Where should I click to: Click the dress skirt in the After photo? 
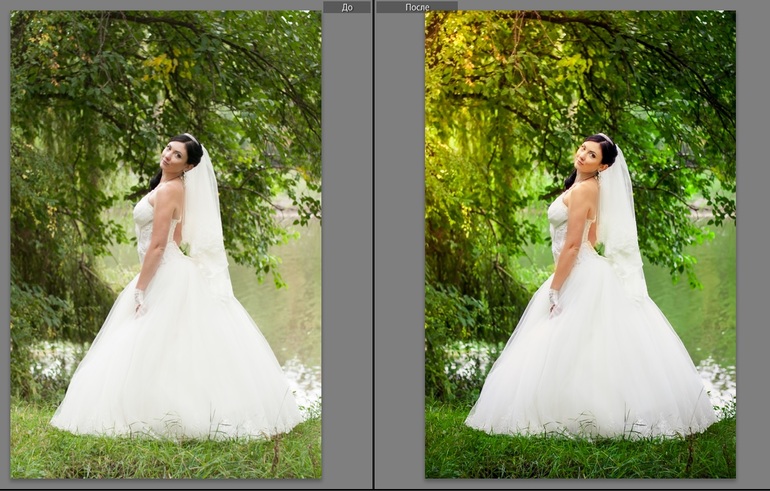point(595,370)
